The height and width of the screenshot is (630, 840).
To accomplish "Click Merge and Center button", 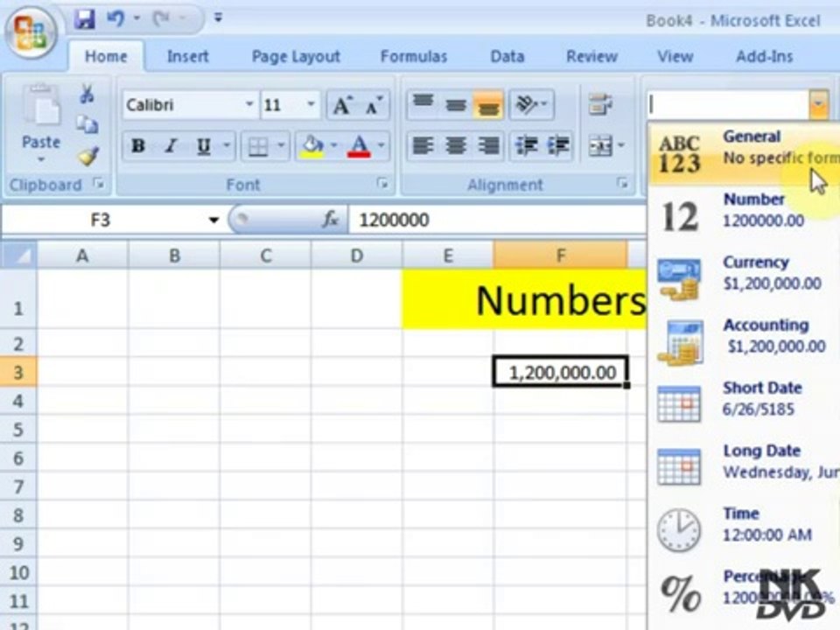I will [x=600, y=146].
